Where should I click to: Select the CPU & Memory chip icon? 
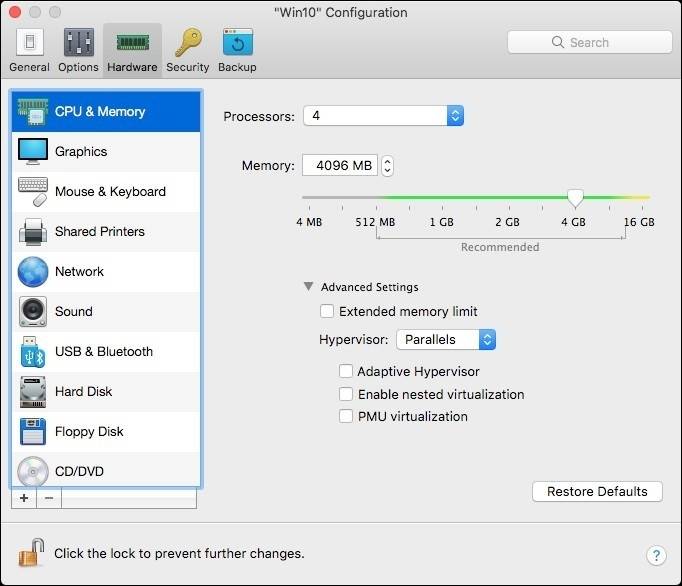coord(33,111)
